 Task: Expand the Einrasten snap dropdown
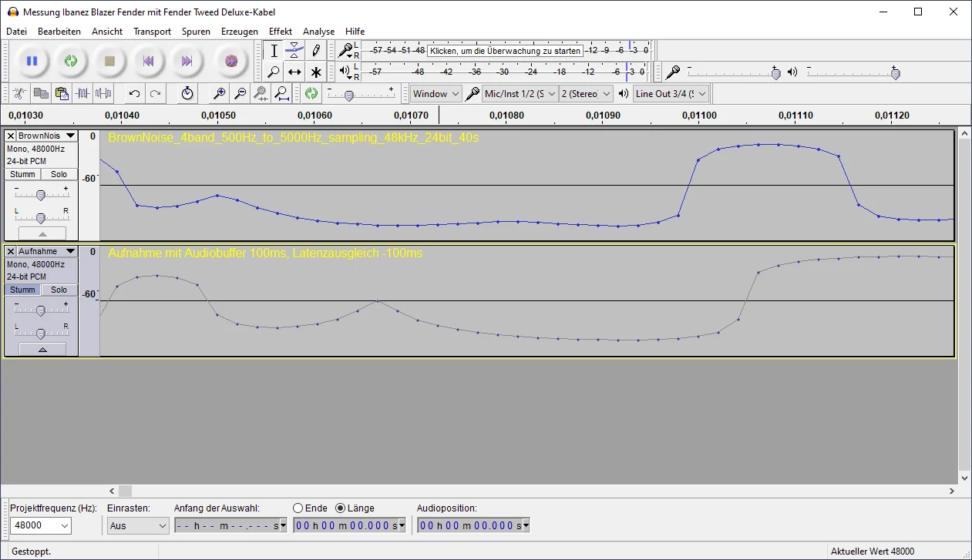point(138,525)
